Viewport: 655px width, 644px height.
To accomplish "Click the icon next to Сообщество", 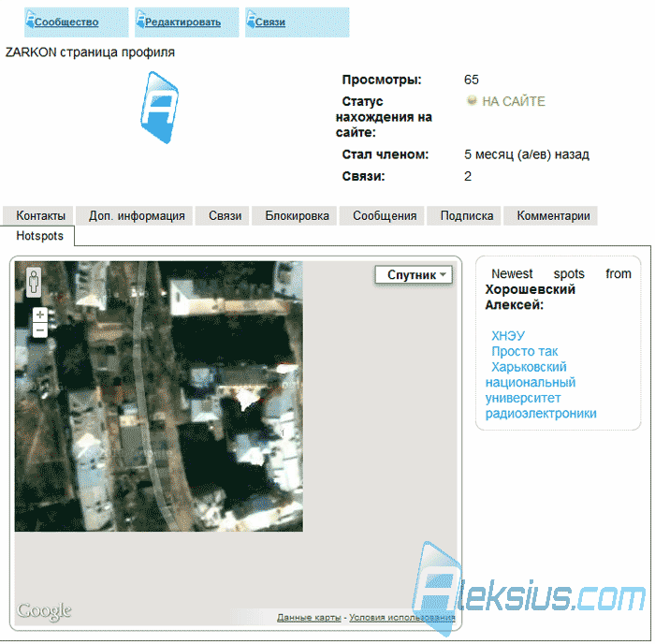I will (x=30, y=20).
